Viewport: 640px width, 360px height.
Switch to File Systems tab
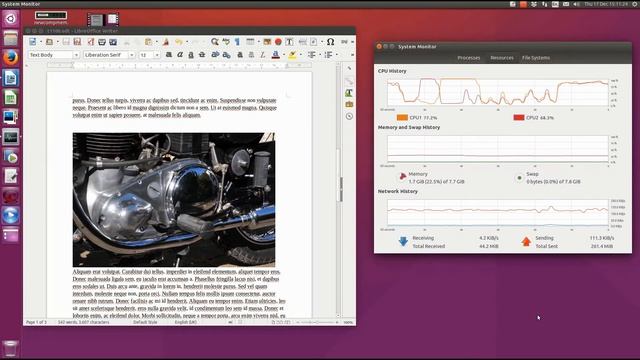[x=536, y=58]
